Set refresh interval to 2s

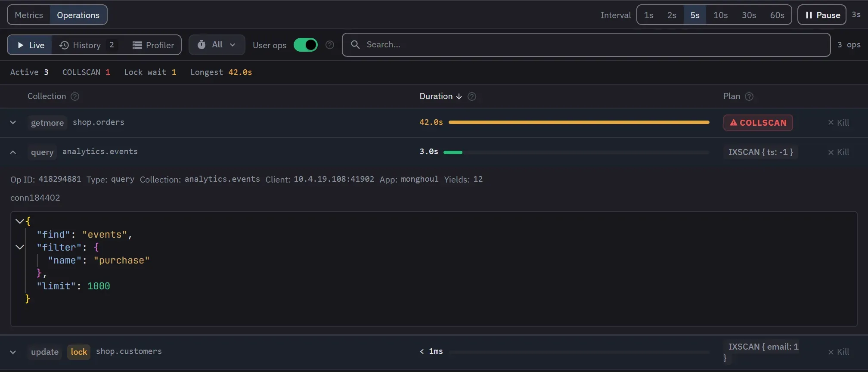click(672, 15)
